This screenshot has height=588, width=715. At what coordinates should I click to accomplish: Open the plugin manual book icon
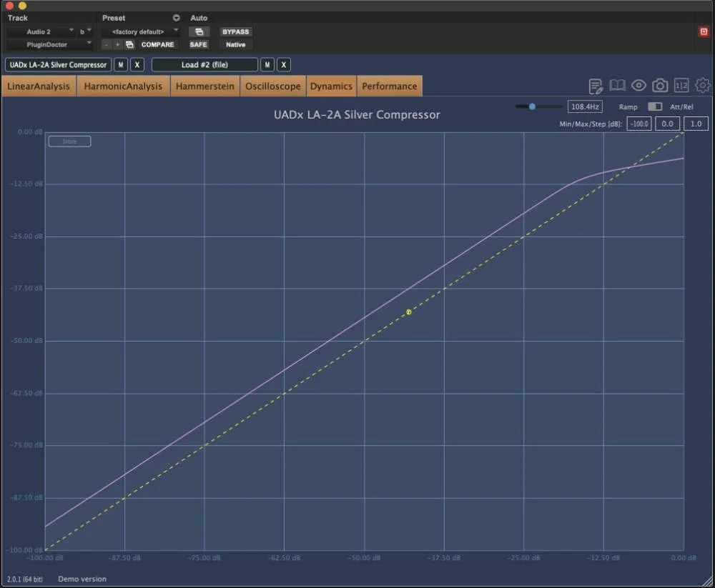(x=617, y=85)
